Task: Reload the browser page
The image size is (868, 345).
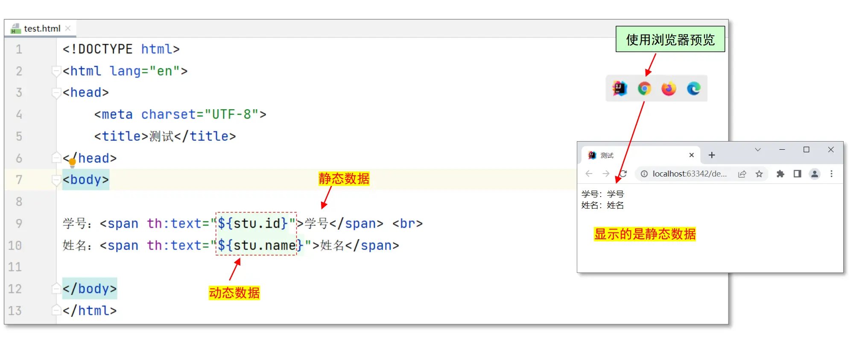Action: pos(623,174)
